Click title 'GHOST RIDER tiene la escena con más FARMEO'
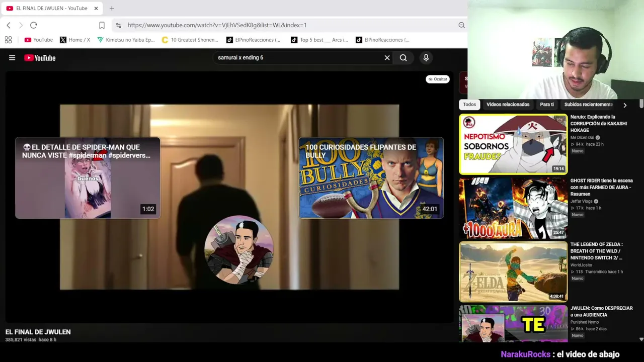The width and height of the screenshot is (644, 362). 602,188
